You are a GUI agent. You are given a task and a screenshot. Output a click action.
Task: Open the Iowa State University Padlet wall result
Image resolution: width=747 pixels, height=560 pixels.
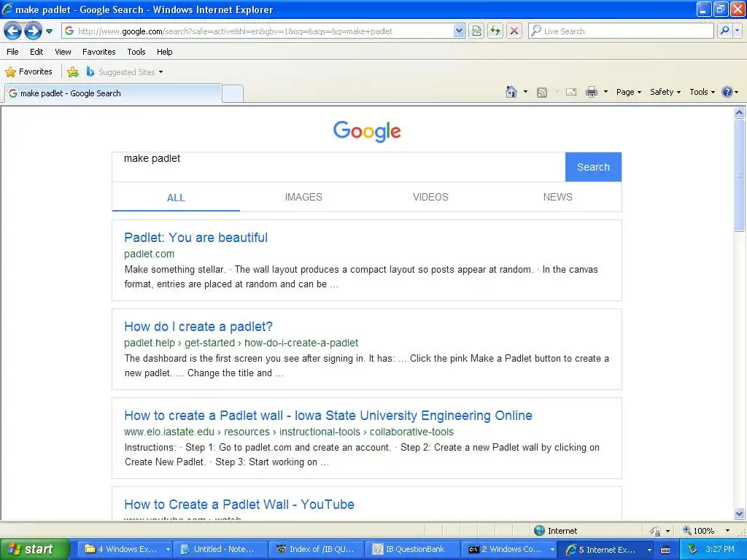[x=328, y=416]
